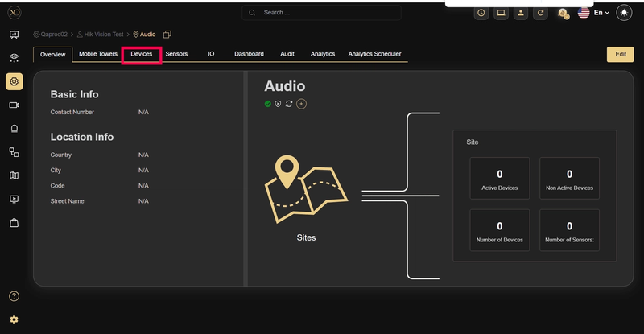Click the Number of Sensors card

[x=569, y=230]
